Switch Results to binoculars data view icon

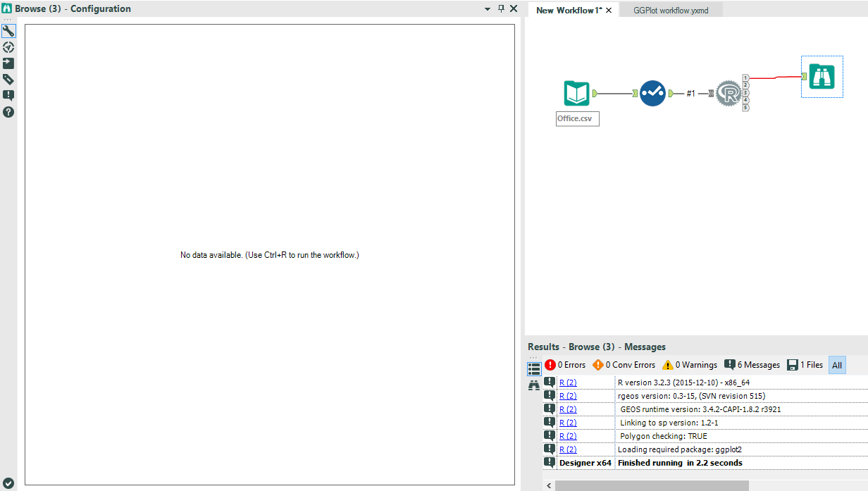click(x=534, y=385)
